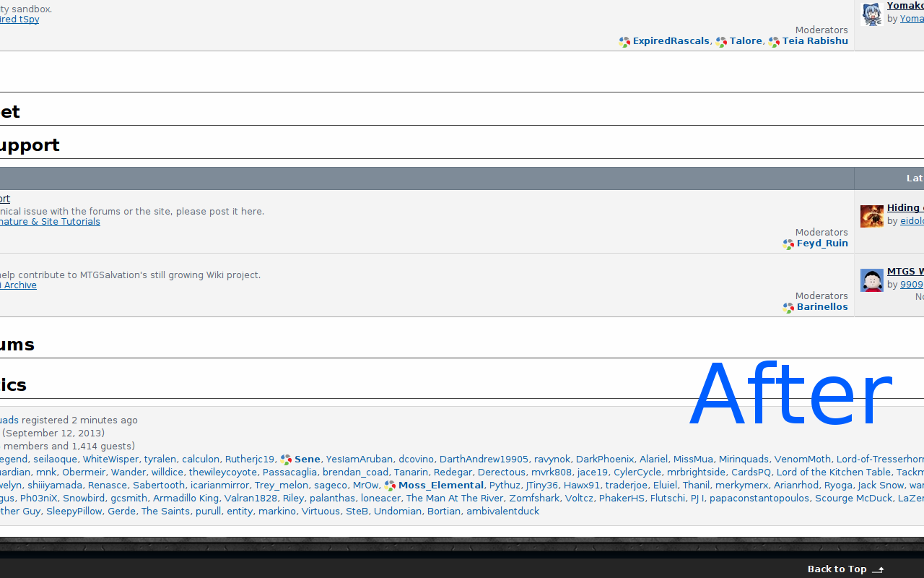Open online user Trey_melon profile
Image resolution: width=924 pixels, height=578 pixels.
(282, 486)
